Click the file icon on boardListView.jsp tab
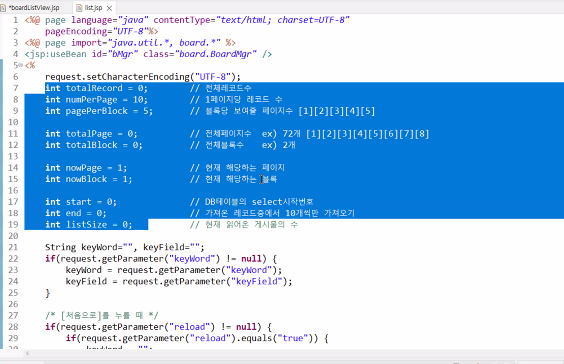564x364 pixels. tap(3, 8)
